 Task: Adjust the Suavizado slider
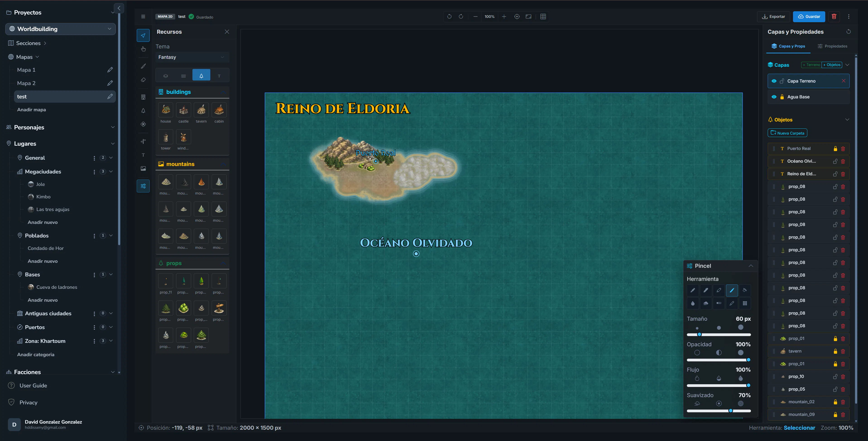point(719,411)
